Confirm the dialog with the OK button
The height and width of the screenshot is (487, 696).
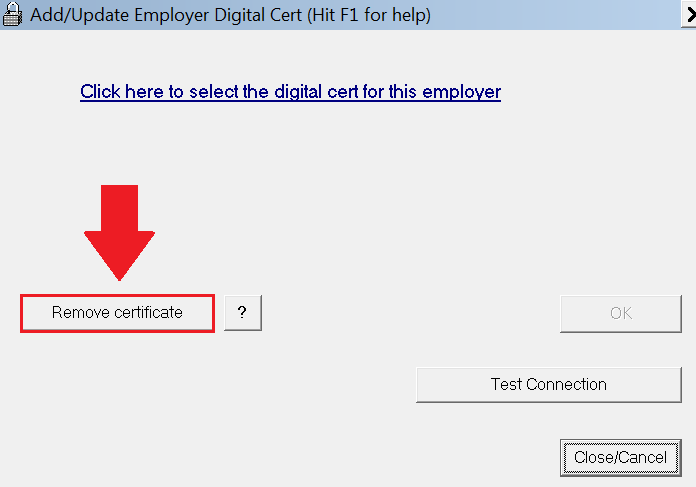tap(621, 313)
